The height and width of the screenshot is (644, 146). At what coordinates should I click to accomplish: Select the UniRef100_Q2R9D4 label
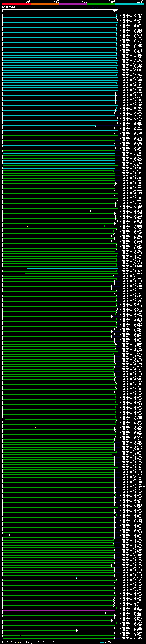[131, 88]
